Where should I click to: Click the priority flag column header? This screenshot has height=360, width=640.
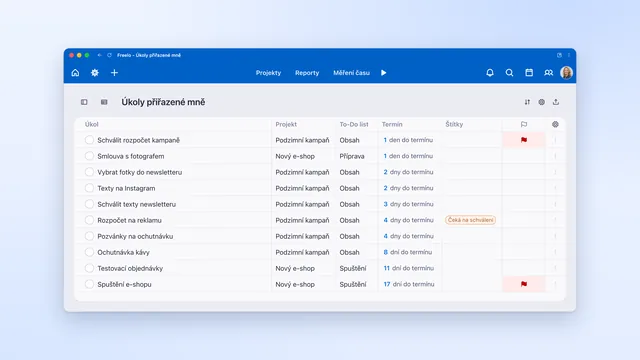point(524,124)
